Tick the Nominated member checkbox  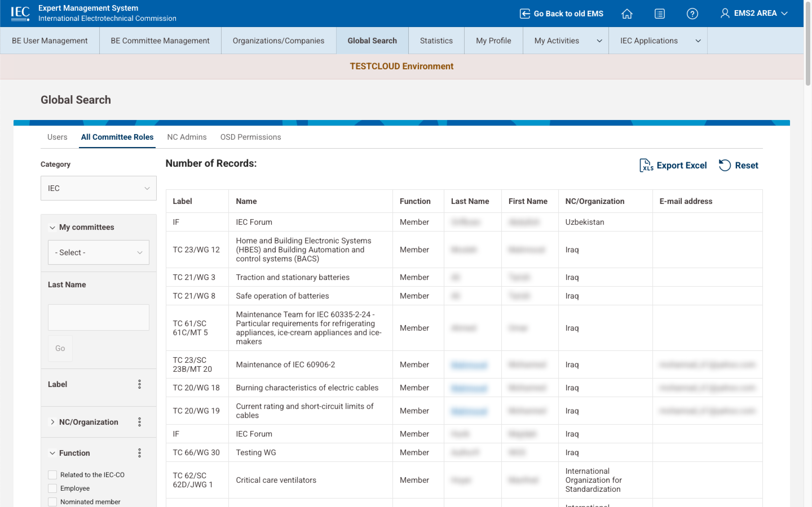(52, 502)
